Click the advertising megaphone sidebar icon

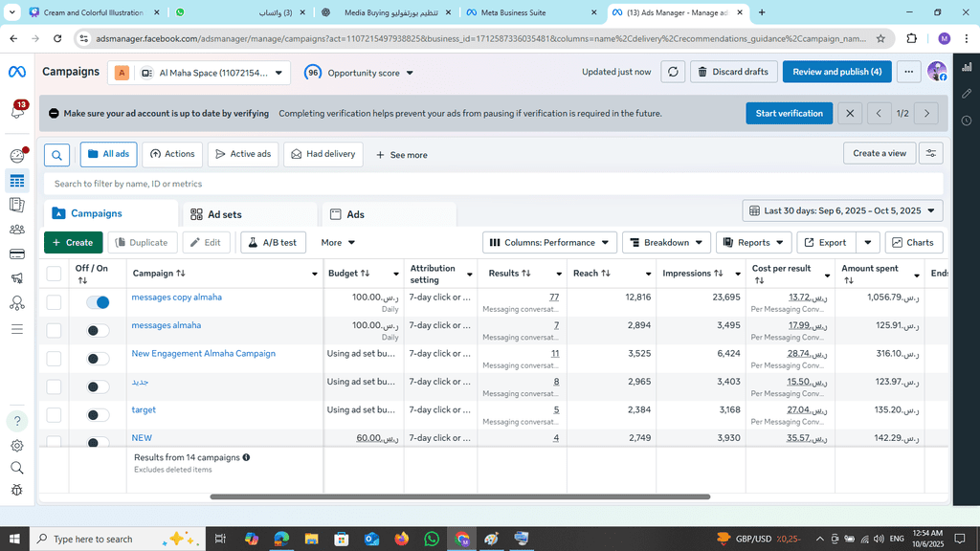17,278
